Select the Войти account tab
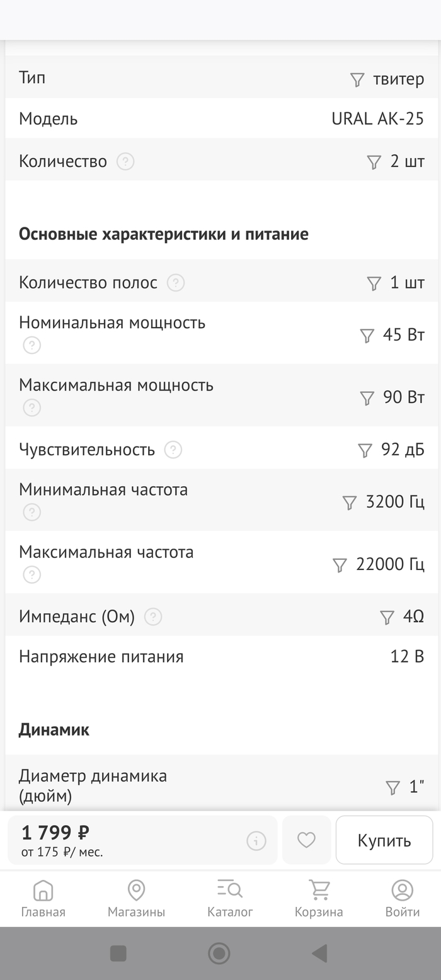Image resolution: width=441 pixels, height=980 pixels. click(x=401, y=898)
